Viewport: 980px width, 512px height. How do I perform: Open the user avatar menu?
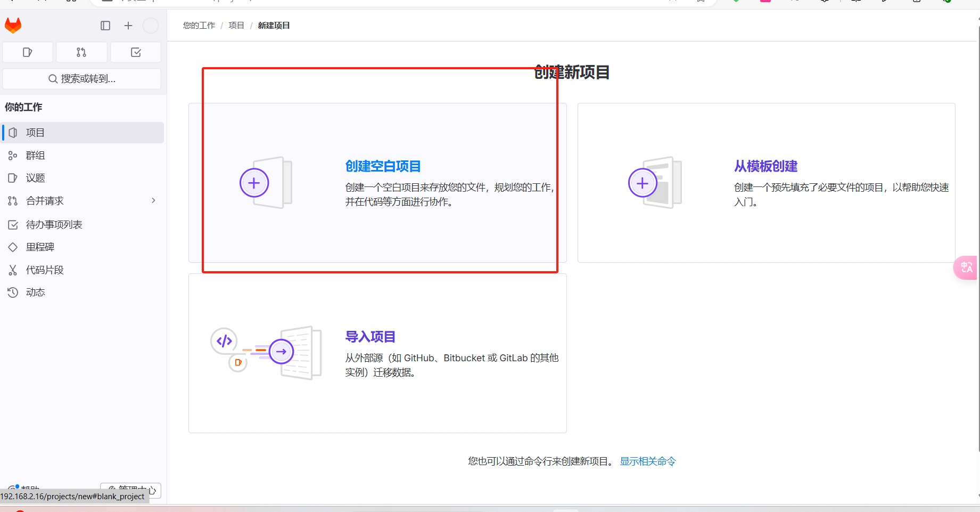(151, 26)
